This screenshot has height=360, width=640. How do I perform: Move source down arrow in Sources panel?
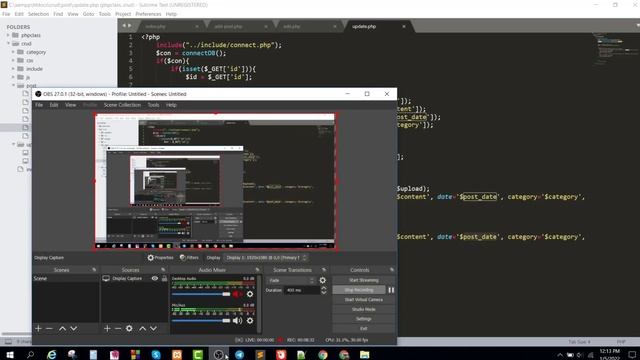pos(153,328)
